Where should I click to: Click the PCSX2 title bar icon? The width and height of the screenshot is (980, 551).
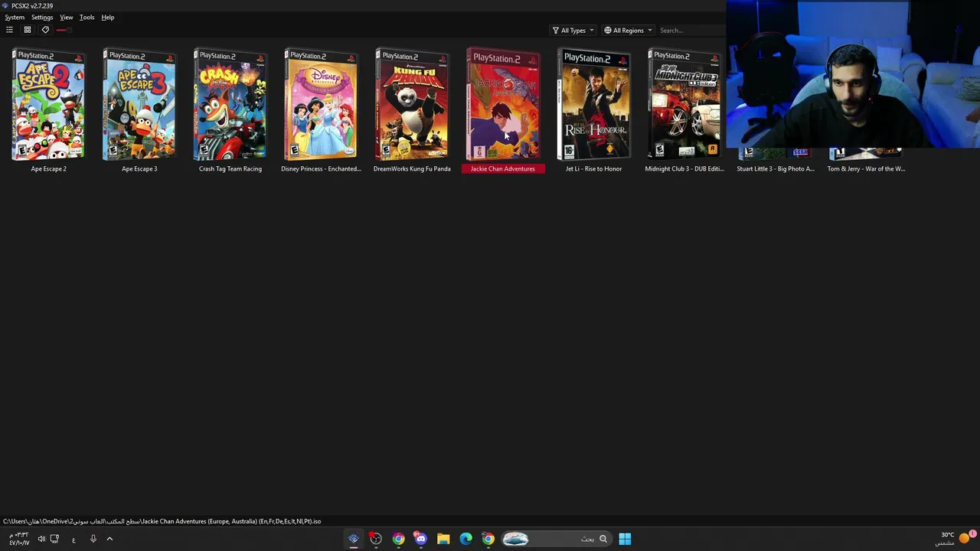click(5, 5)
